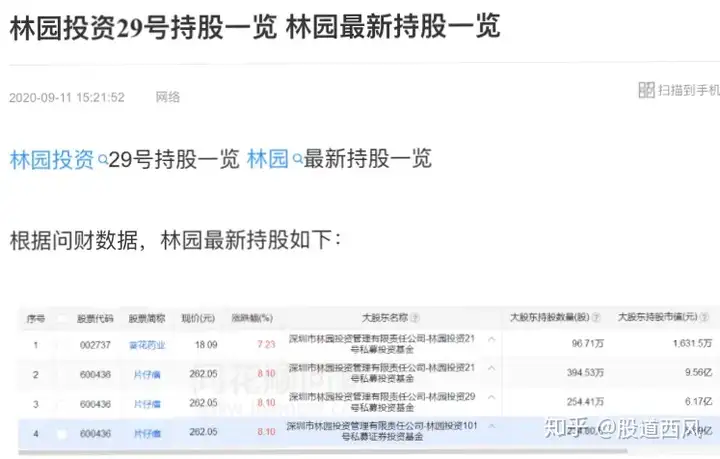Click the 8.10 change value in row 3
This screenshot has width=720, height=459.
(x=266, y=403)
